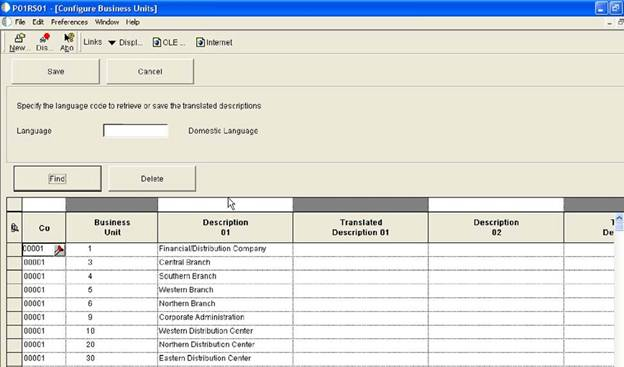
Task: Click the Save button
Action: pos(56,71)
